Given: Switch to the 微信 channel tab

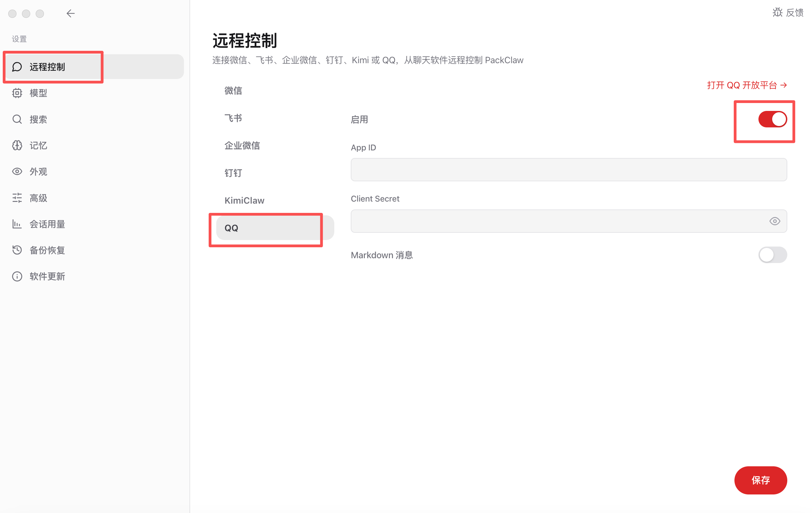Looking at the screenshot, I should coord(275,91).
